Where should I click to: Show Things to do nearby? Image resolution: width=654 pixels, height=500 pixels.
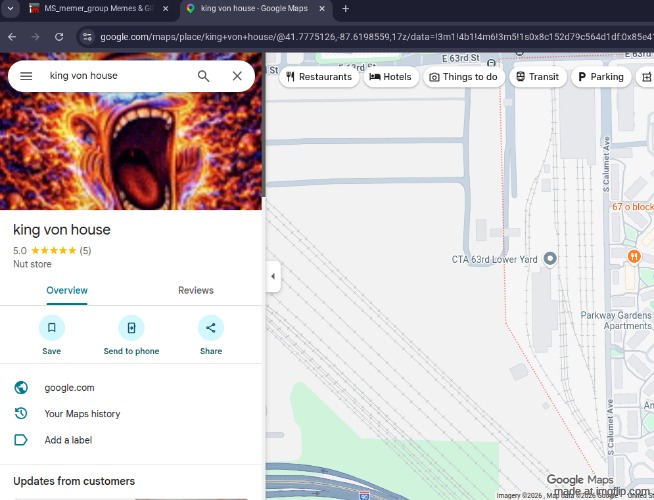pyautogui.click(x=463, y=77)
